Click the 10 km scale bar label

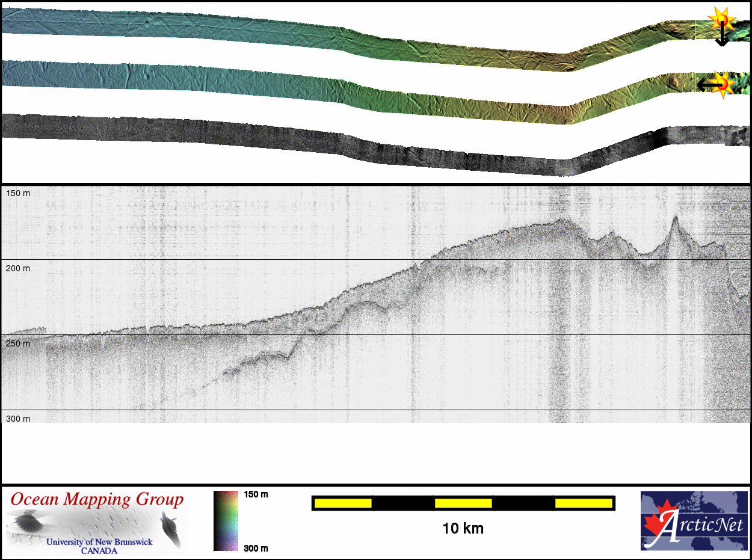463,529
